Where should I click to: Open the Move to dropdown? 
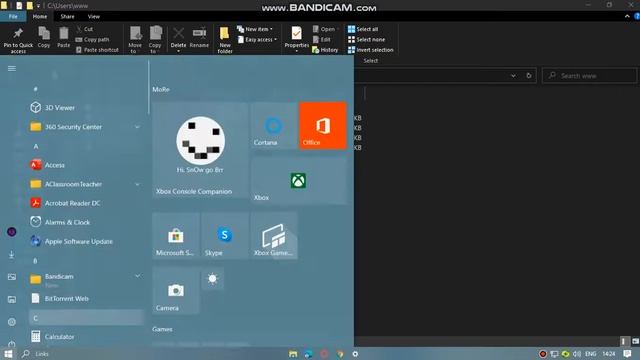(135, 40)
